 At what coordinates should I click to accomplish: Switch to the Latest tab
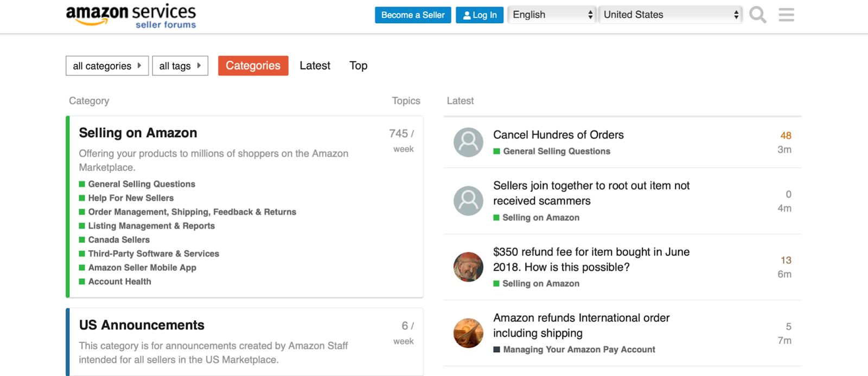(315, 66)
